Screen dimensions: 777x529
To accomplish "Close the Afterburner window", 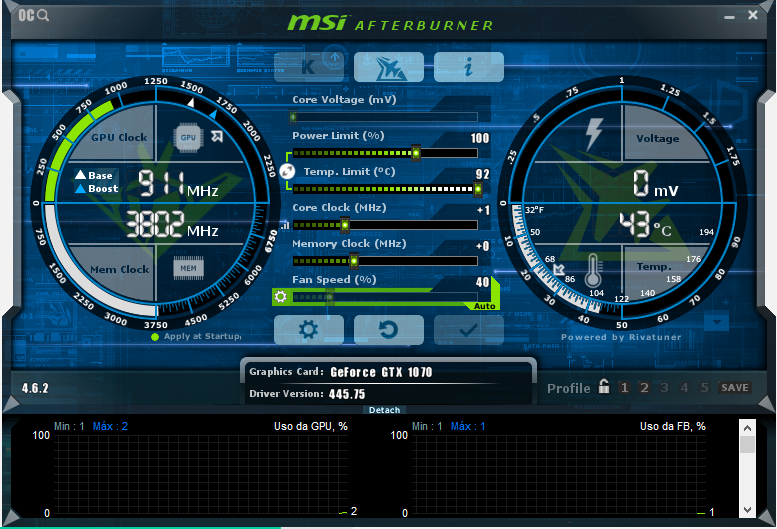I will 753,15.
